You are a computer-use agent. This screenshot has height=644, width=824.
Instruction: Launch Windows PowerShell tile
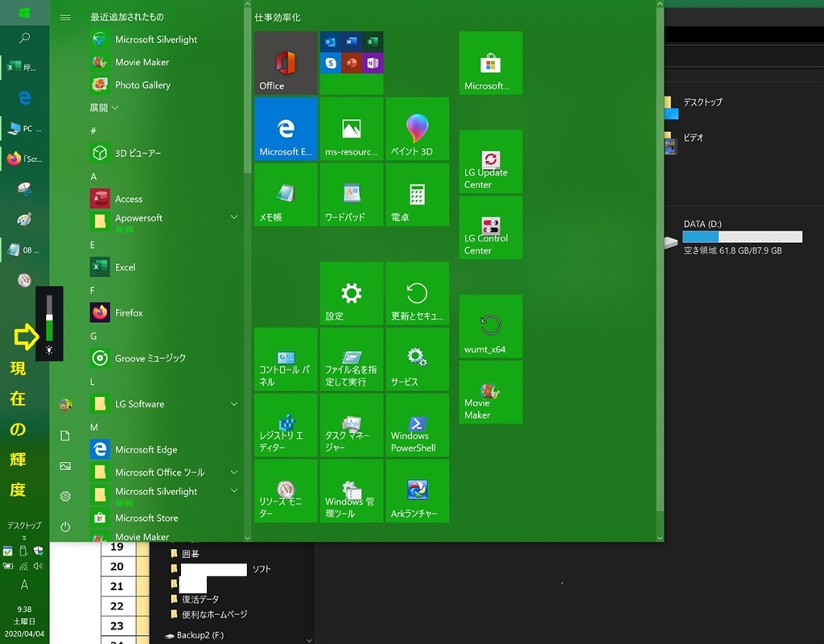pos(418,425)
